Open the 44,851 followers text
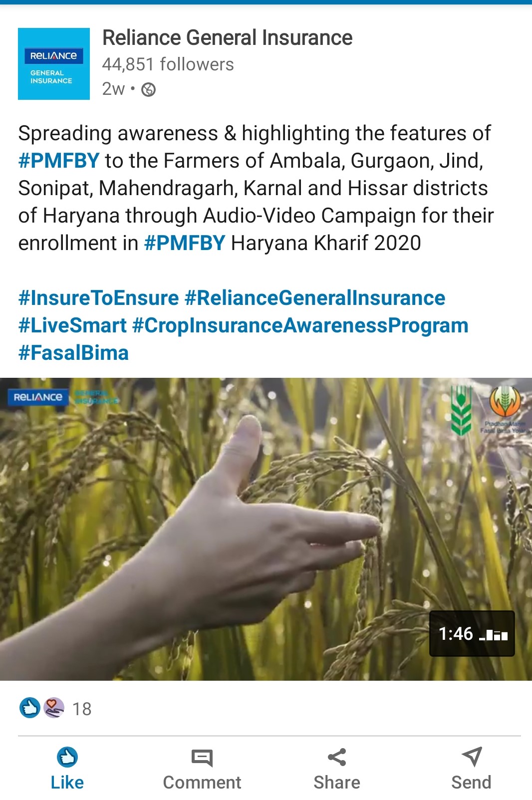 tap(168, 64)
